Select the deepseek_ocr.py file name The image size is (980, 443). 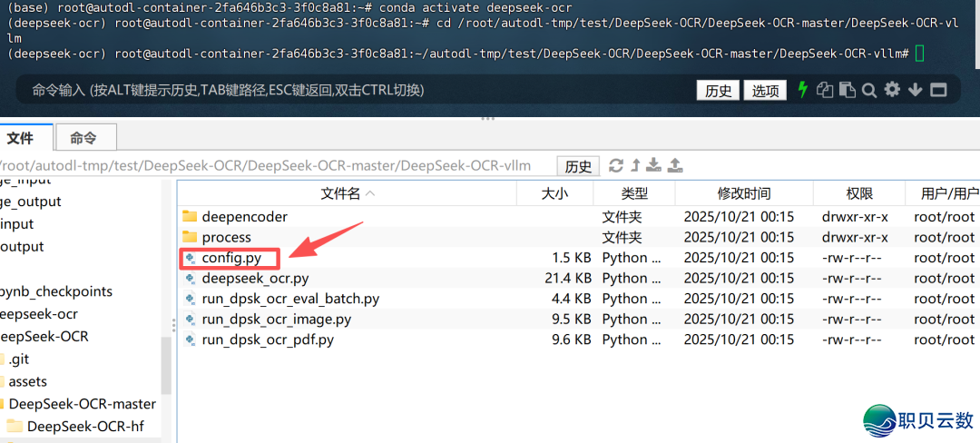point(255,278)
